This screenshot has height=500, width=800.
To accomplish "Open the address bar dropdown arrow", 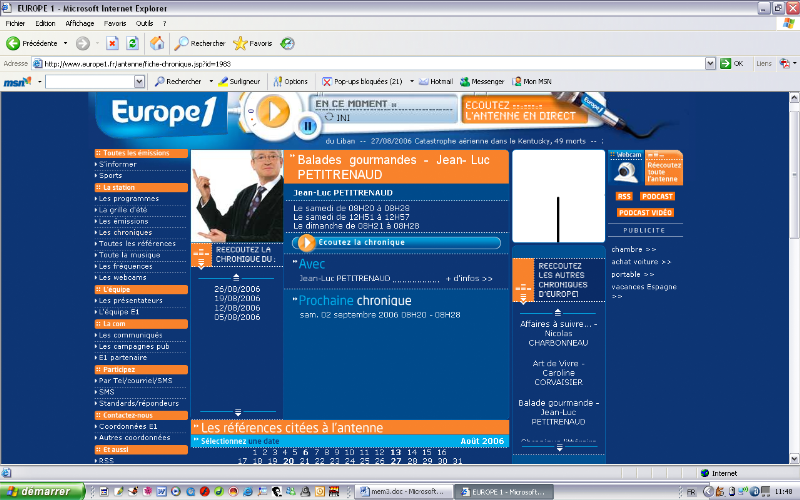I will tap(710, 63).
